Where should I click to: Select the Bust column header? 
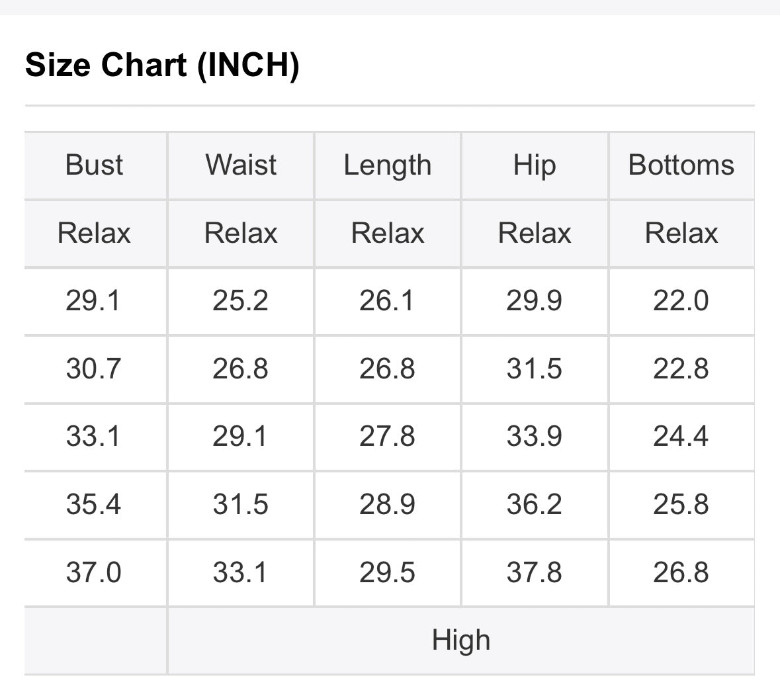point(94,165)
